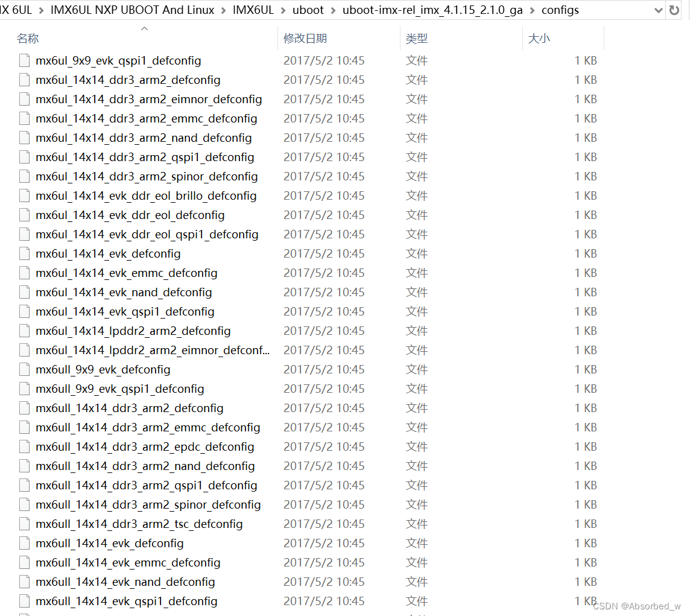
Task: Select file name mx6ull_14x14_evk_qspi1_defconfig
Action: pos(127,602)
